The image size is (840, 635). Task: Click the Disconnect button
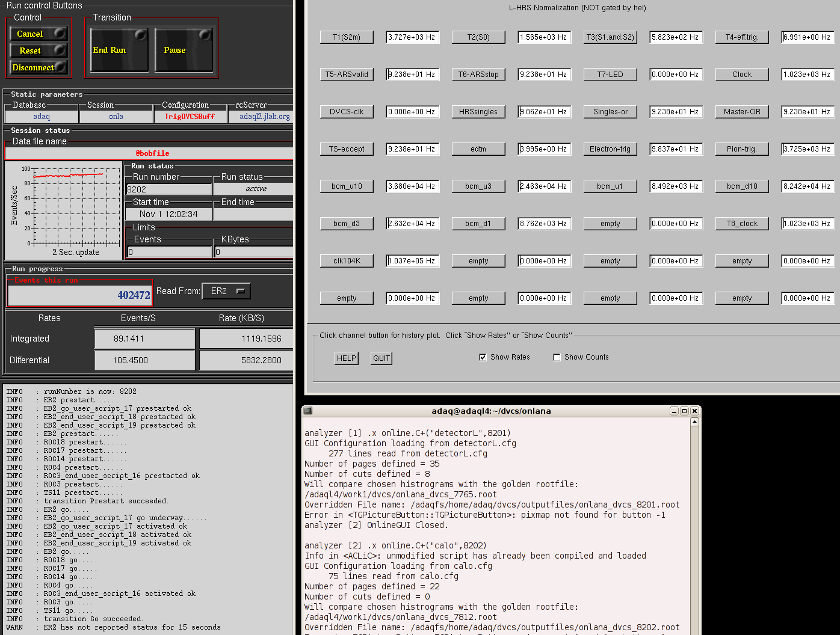pos(39,67)
